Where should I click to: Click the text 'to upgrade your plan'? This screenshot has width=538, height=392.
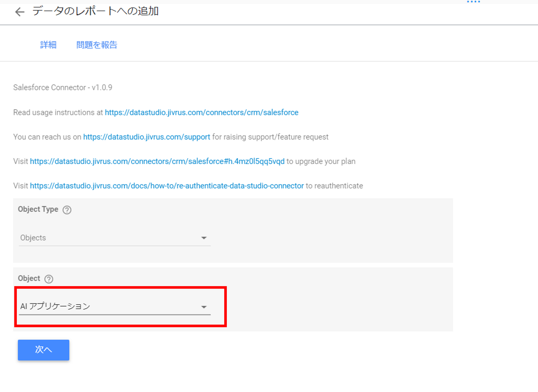321,161
